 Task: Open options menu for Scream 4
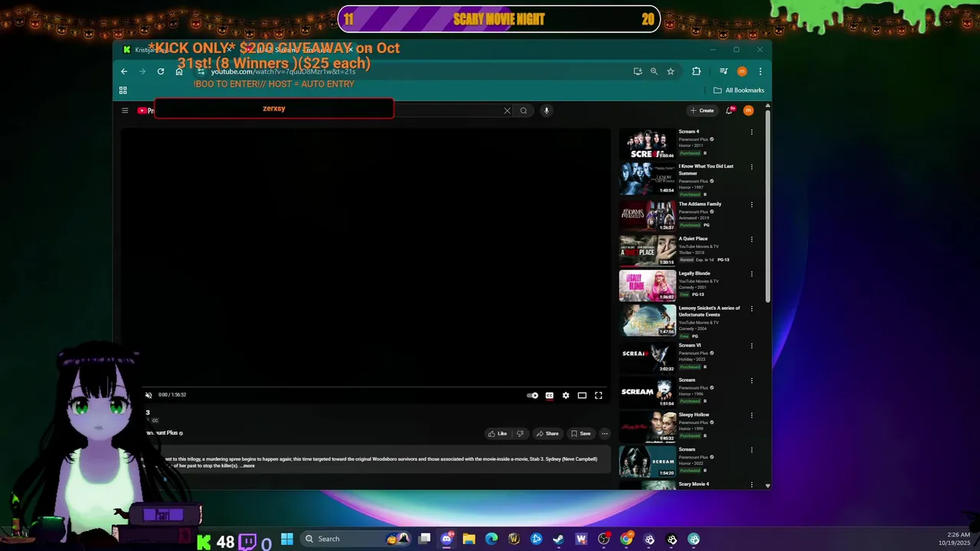752,132
